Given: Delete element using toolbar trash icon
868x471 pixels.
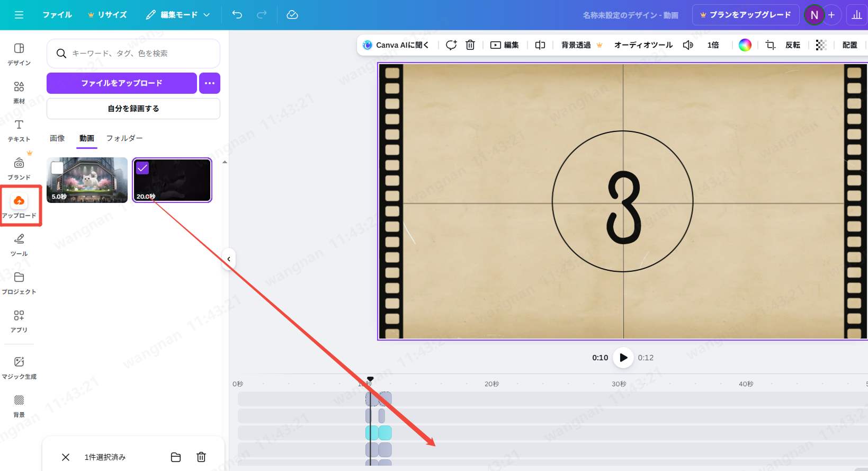Looking at the screenshot, I should tap(470, 45).
